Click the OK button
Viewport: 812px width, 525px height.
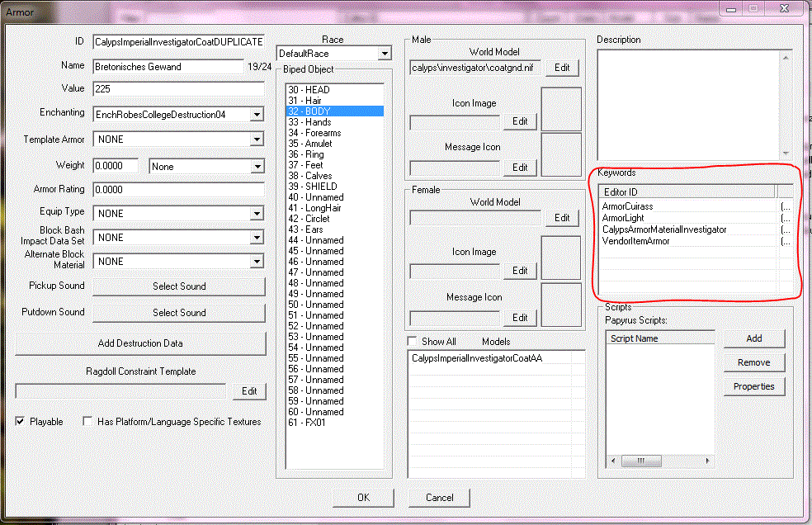click(363, 498)
